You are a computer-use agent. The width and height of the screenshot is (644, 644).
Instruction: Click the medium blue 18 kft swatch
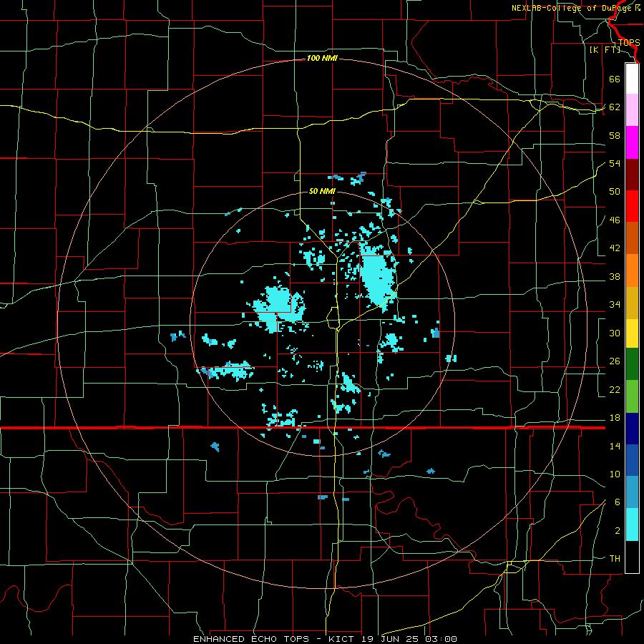[x=632, y=460]
